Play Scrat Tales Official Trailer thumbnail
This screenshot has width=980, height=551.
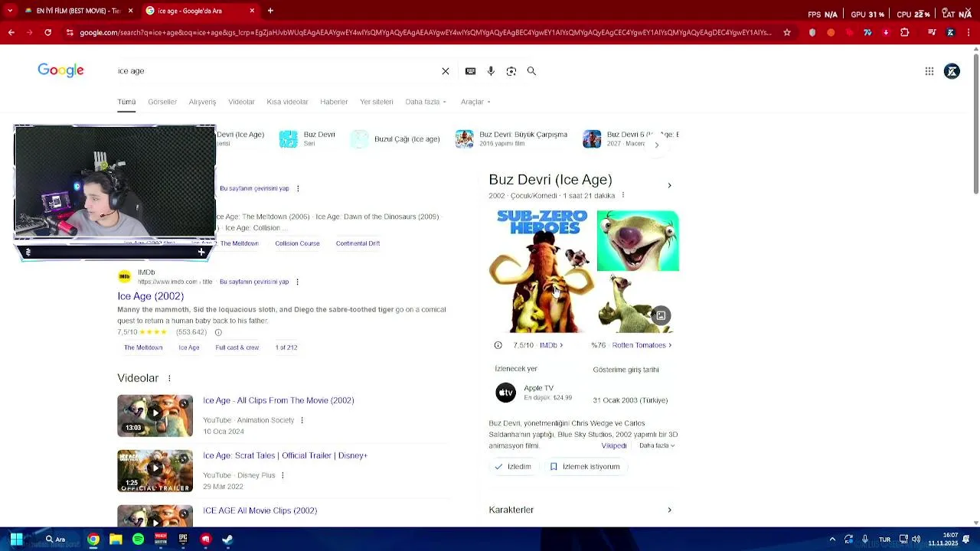[x=155, y=471]
